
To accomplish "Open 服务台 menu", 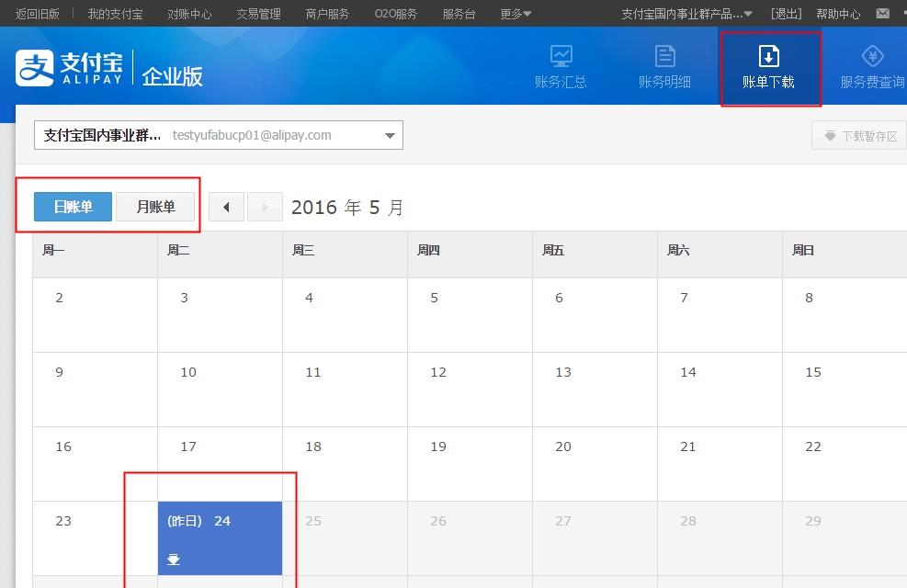I will click(x=459, y=13).
